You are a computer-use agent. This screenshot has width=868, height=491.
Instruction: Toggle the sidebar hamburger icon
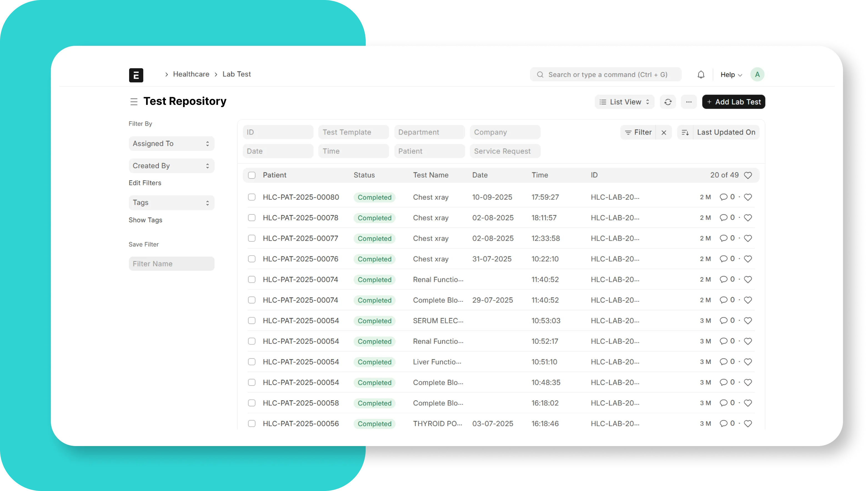(134, 102)
